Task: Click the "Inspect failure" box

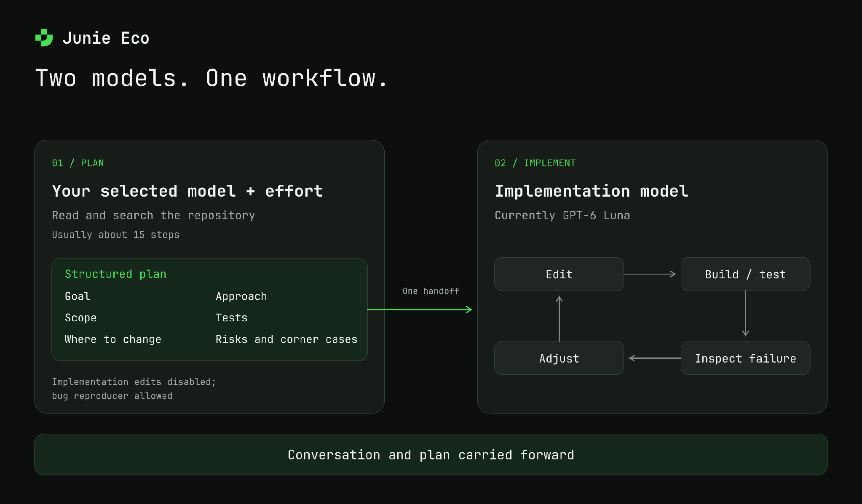Action: (746, 358)
